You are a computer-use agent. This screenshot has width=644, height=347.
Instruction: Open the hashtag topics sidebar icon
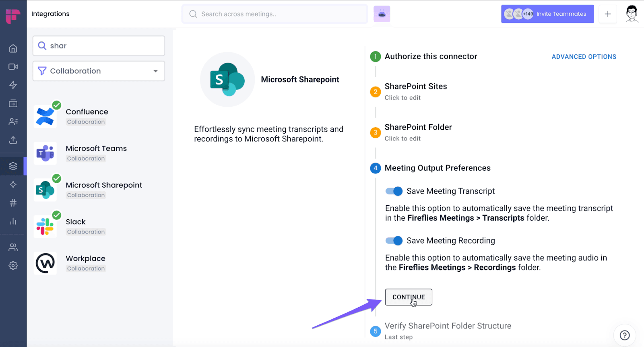tap(13, 203)
